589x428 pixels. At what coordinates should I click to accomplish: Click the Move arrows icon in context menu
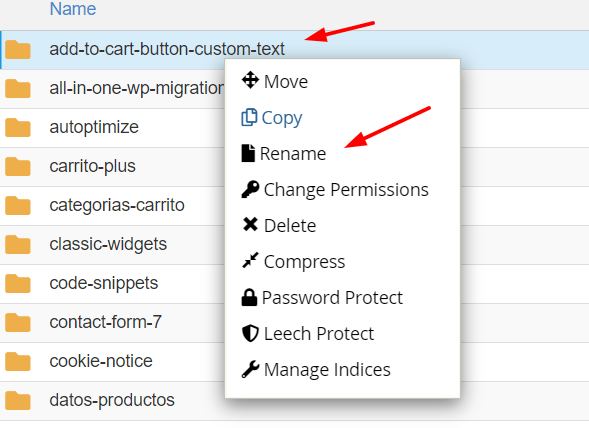(250, 80)
